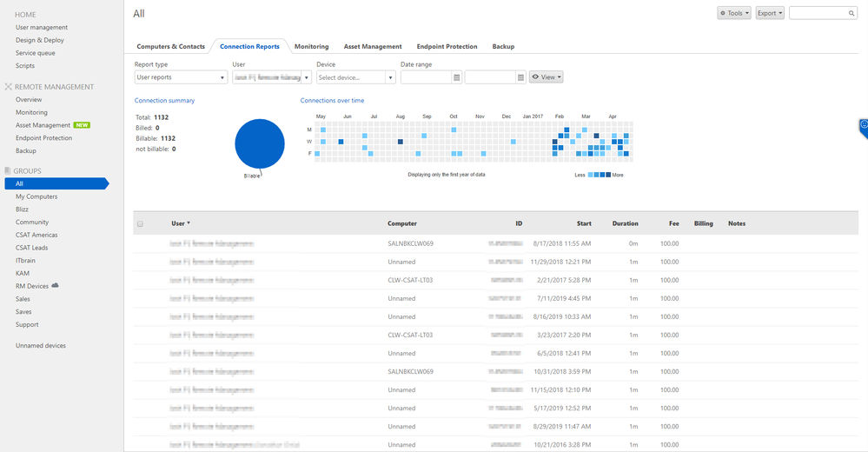Switch to the Asset Management tab
This screenshot has height=452, width=868.
pyautogui.click(x=373, y=47)
